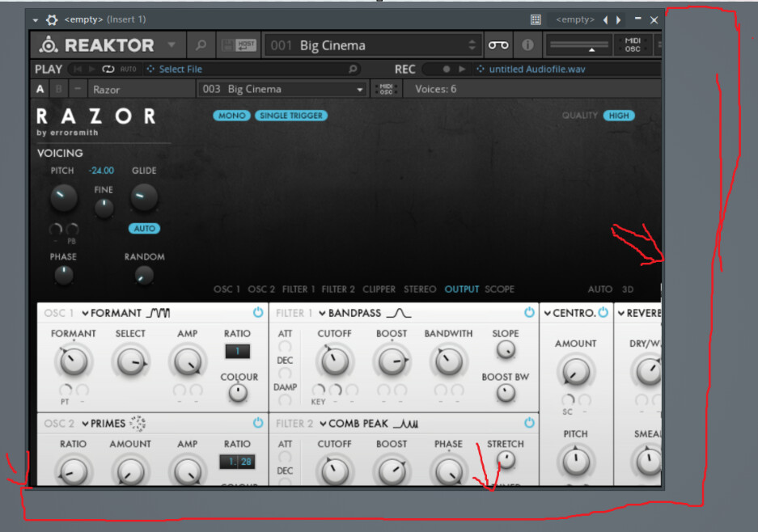Open the REAKTOR logo menu
Viewport: 758px width, 532px height.
pyautogui.click(x=97, y=45)
